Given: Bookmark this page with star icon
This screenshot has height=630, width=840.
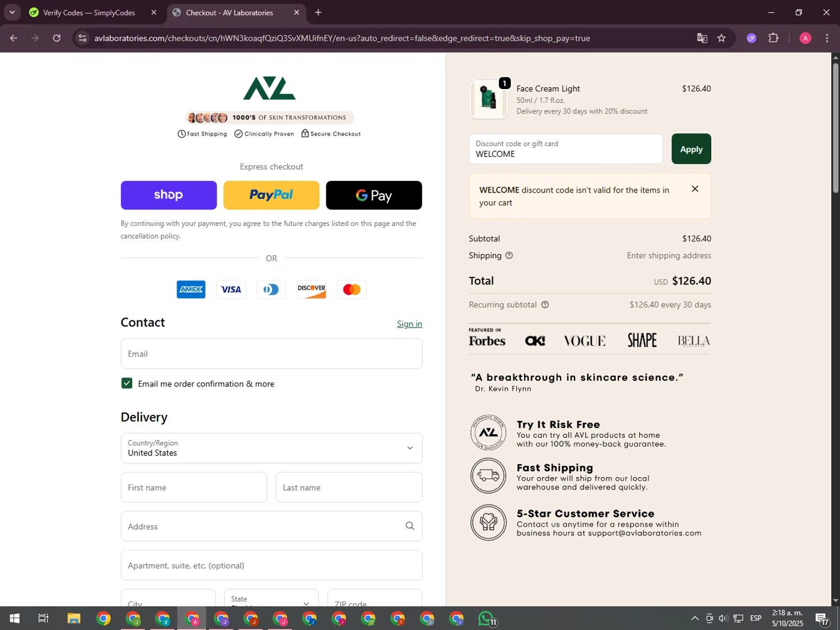Looking at the screenshot, I should (721, 38).
